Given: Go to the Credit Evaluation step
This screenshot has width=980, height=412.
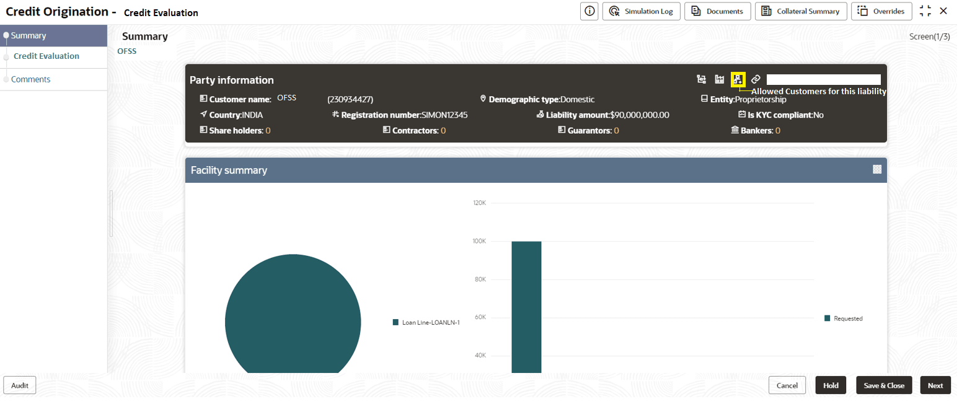Looking at the screenshot, I should click(x=46, y=56).
